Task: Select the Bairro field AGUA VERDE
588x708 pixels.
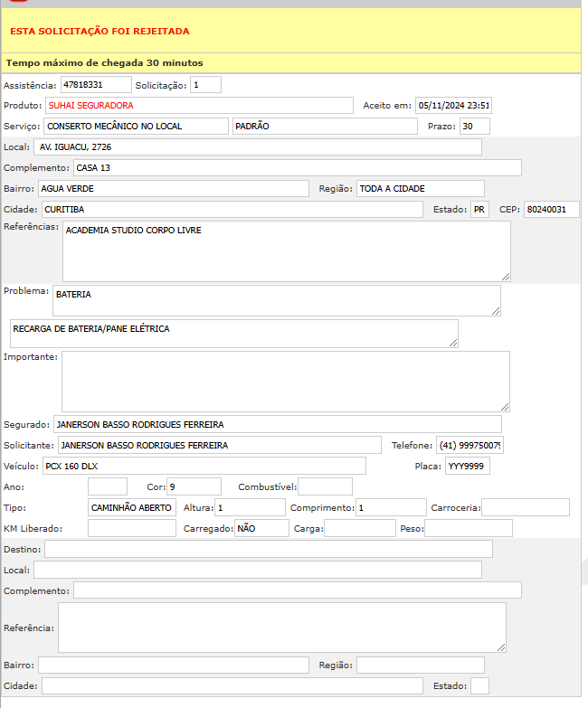Action: (173, 189)
